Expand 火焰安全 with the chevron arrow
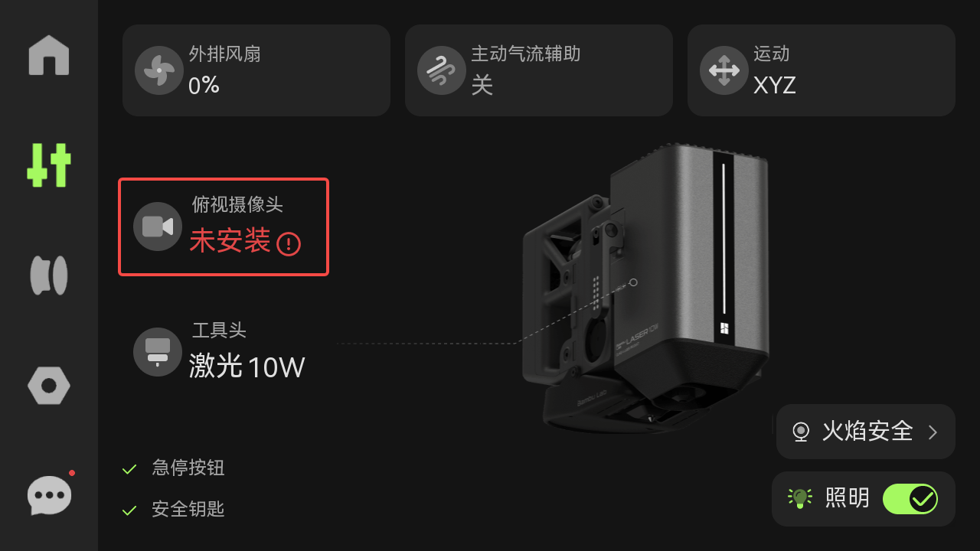The width and height of the screenshot is (980, 551). point(933,432)
